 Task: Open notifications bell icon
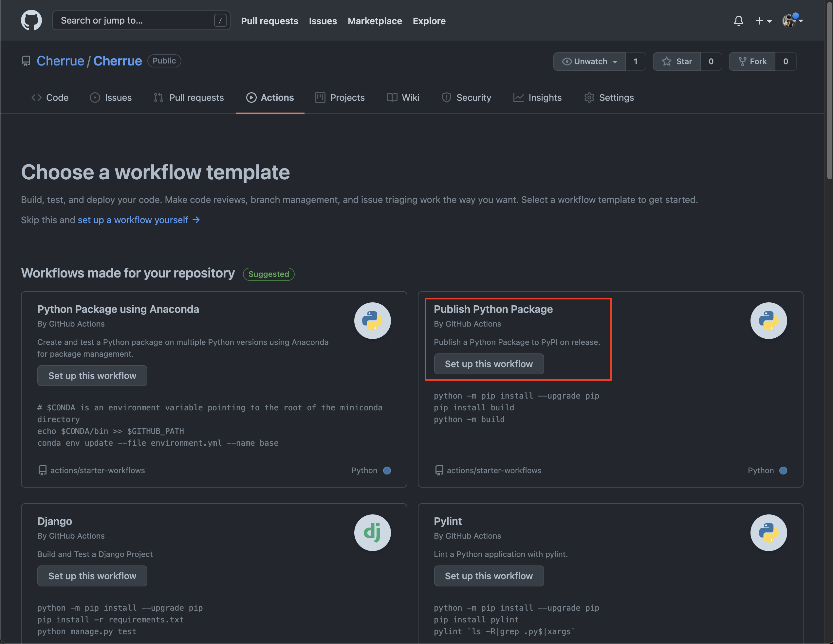(738, 21)
